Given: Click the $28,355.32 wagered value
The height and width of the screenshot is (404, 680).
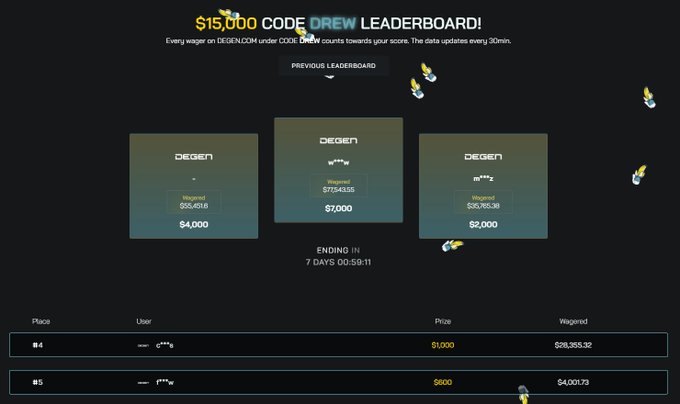Looking at the screenshot, I should [x=573, y=345].
